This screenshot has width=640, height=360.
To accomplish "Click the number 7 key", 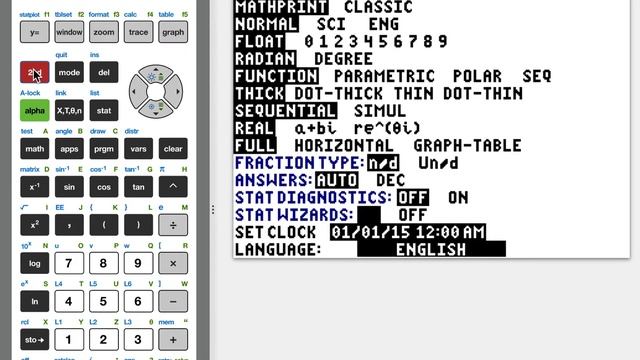I will (69, 263).
